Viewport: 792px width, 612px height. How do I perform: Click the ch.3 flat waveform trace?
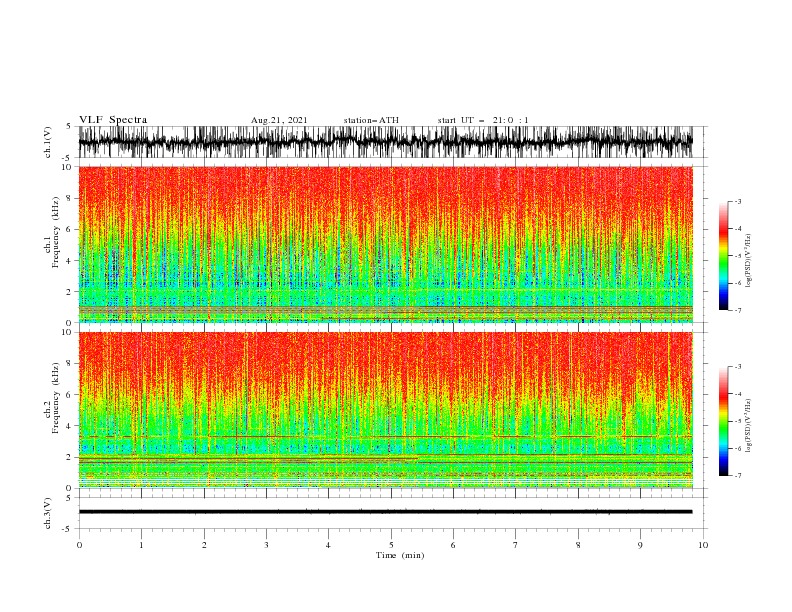(385, 512)
